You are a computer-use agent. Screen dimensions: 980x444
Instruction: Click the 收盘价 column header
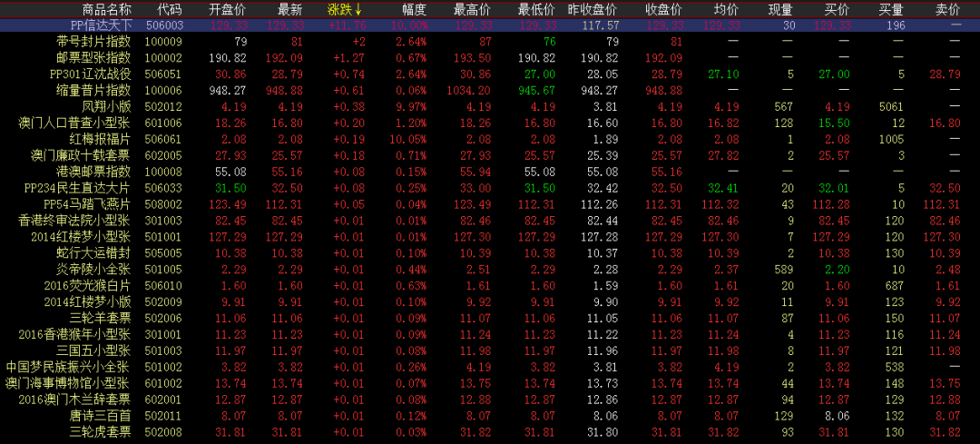(x=663, y=9)
